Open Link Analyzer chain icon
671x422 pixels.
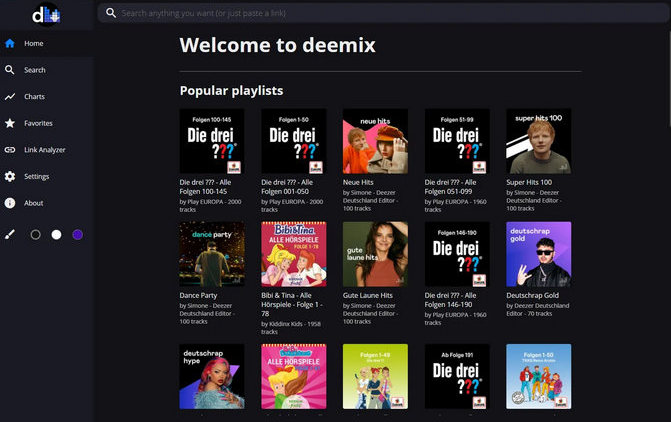click(x=10, y=150)
